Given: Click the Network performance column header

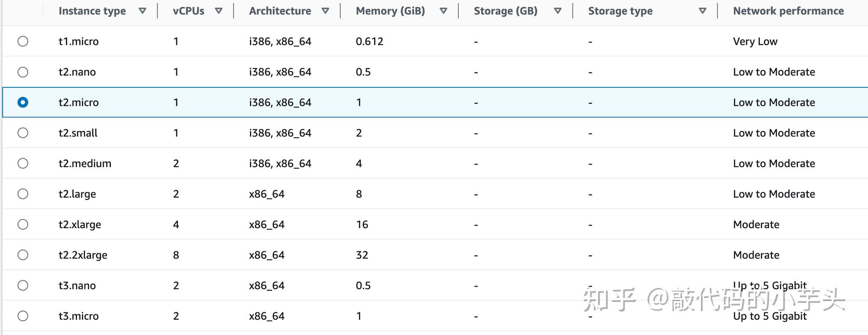Looking at the screenshot, I should 788,11.
